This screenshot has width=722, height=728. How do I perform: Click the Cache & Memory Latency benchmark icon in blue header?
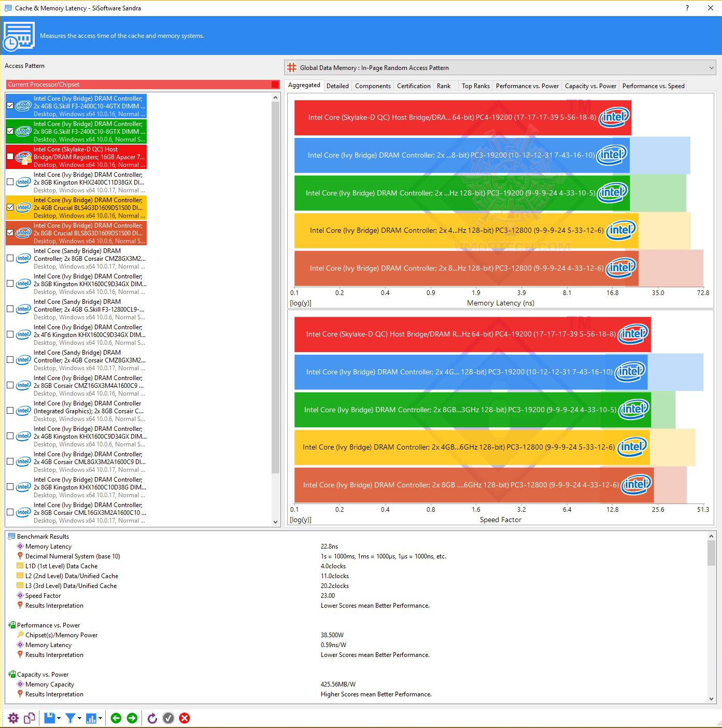point(19,36)
